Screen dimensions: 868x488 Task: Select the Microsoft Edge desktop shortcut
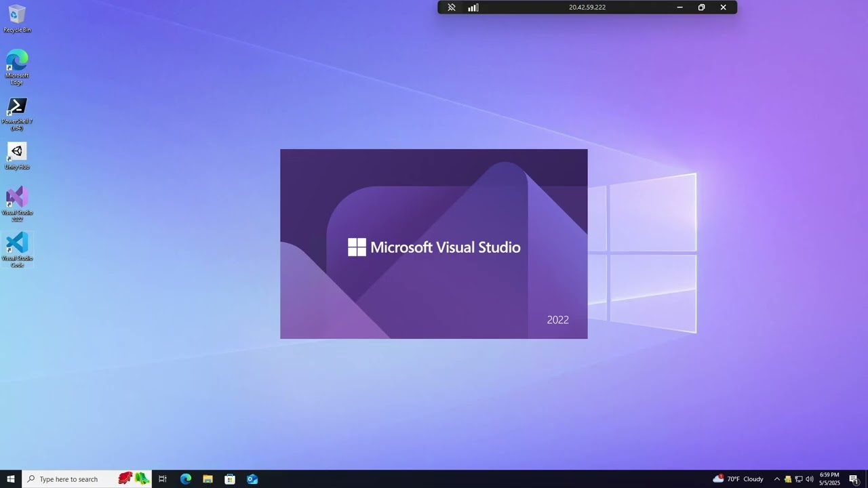[x=17, y=67]
